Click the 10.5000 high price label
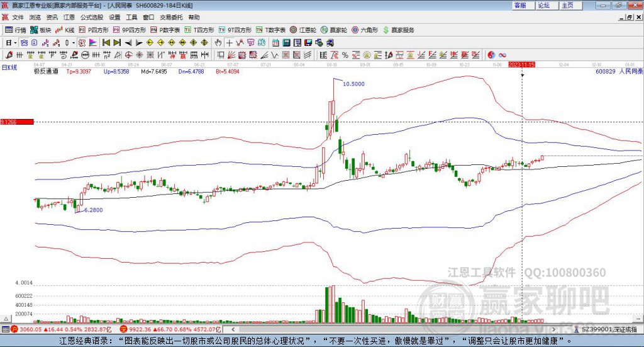 353,84
